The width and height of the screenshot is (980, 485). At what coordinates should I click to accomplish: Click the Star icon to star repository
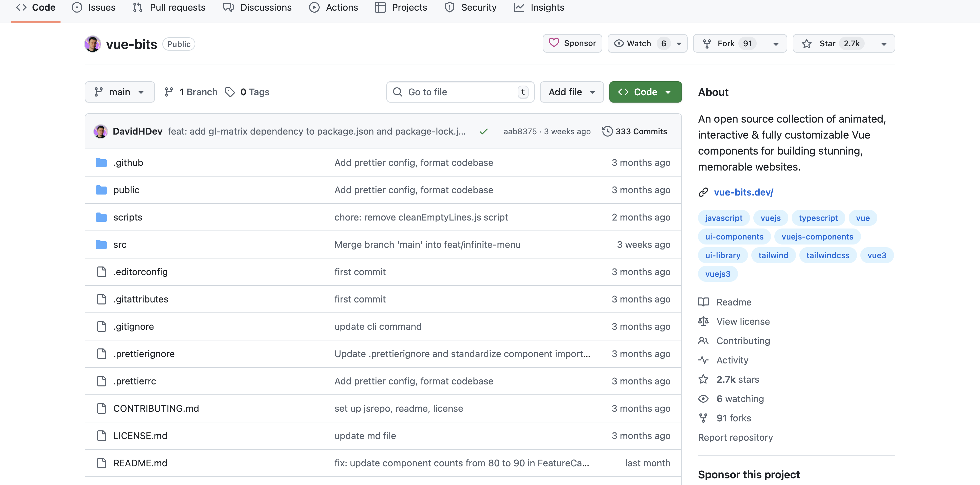coord(806,44)
